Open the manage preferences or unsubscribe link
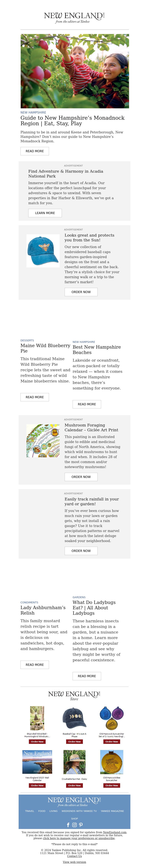Screen dimensions: 149x868 (x=79, y=838)
